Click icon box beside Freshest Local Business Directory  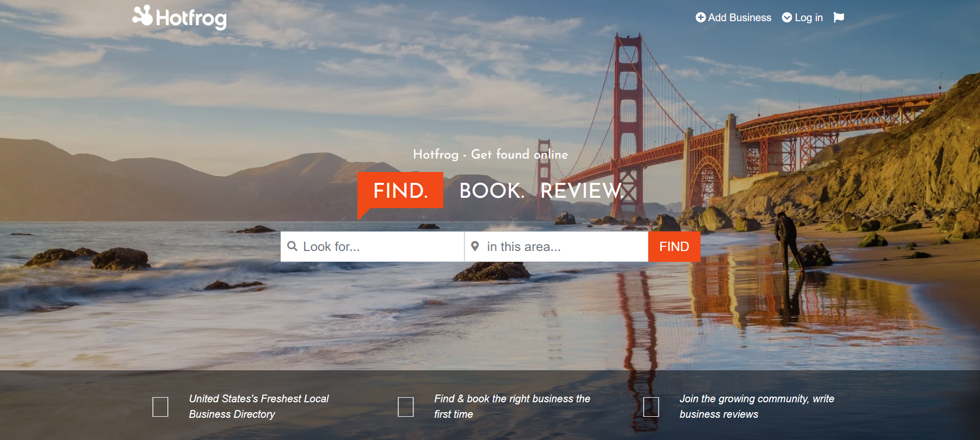(161, 407)
